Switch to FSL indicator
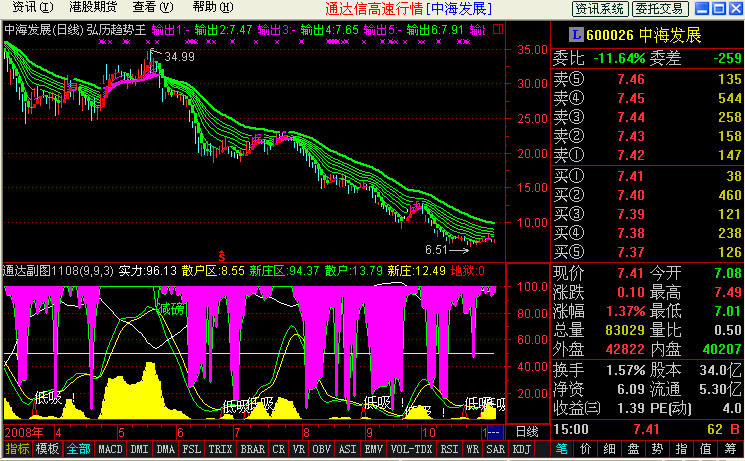745x461 pixels. 191,449
